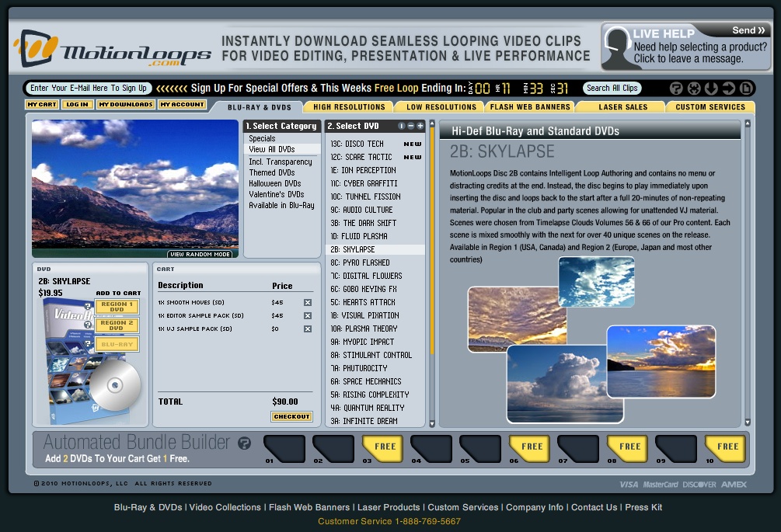Select 13C: Disco Tech DVD
781x532 pixels.
[x=375, y=144]
